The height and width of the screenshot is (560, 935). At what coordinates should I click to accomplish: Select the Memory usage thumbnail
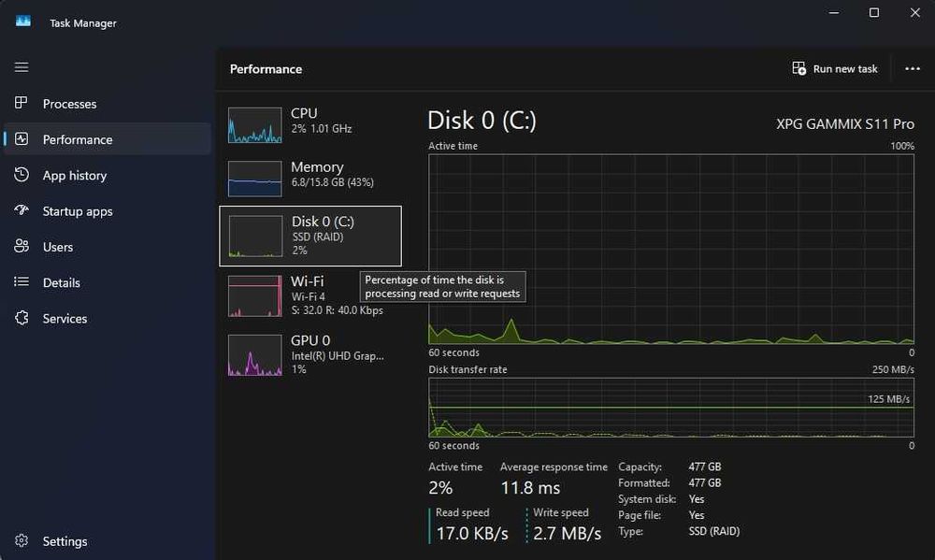(x=255, y=179)
